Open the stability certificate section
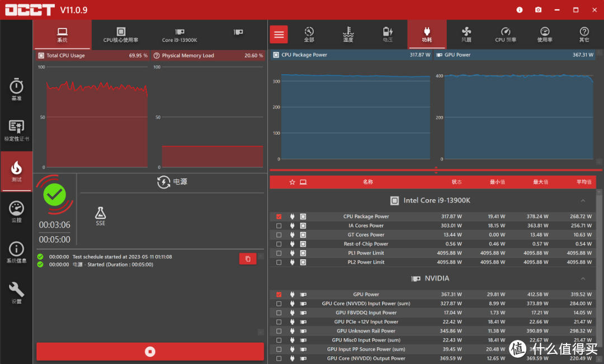The image size is (604, 364). (16, 130)
